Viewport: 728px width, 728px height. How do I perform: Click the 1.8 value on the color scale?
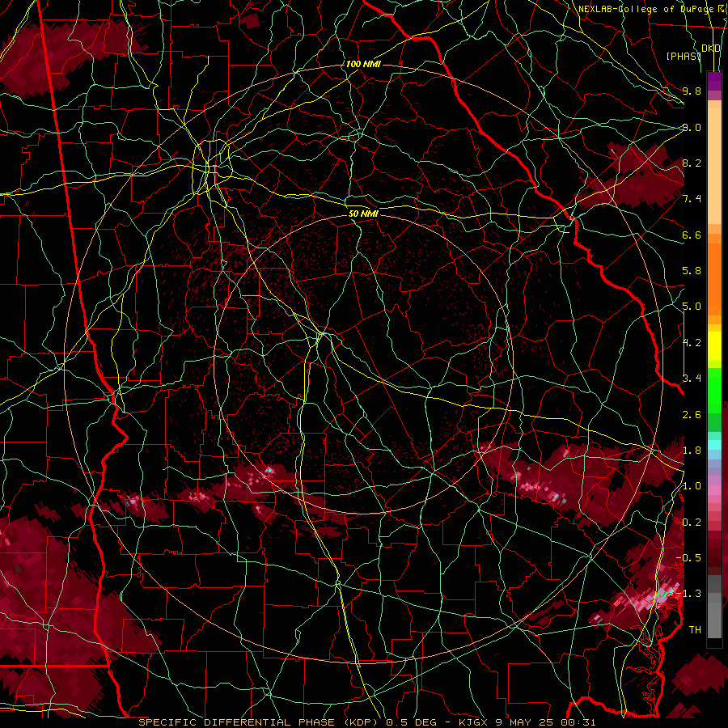tap(692, 451)
